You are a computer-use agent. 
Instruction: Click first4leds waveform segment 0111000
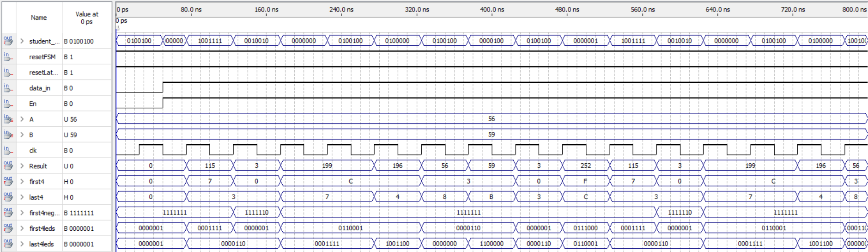pos(586,228)
